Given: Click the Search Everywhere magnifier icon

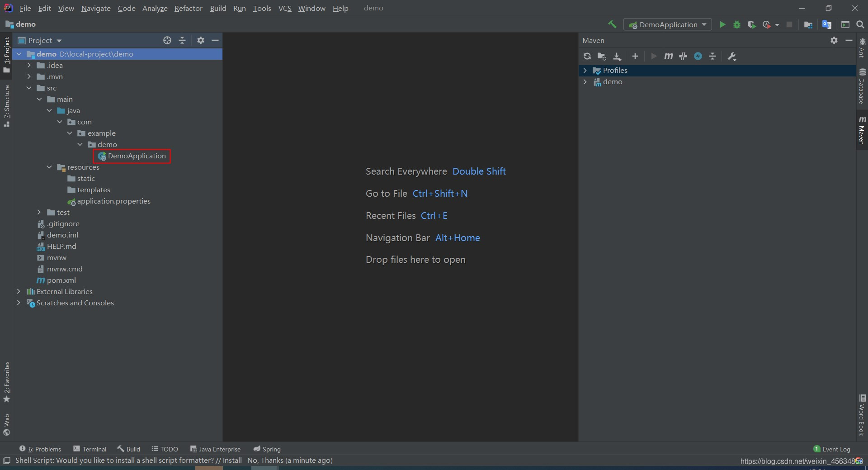Looking at the screenshot, I should tap(860, 24).
